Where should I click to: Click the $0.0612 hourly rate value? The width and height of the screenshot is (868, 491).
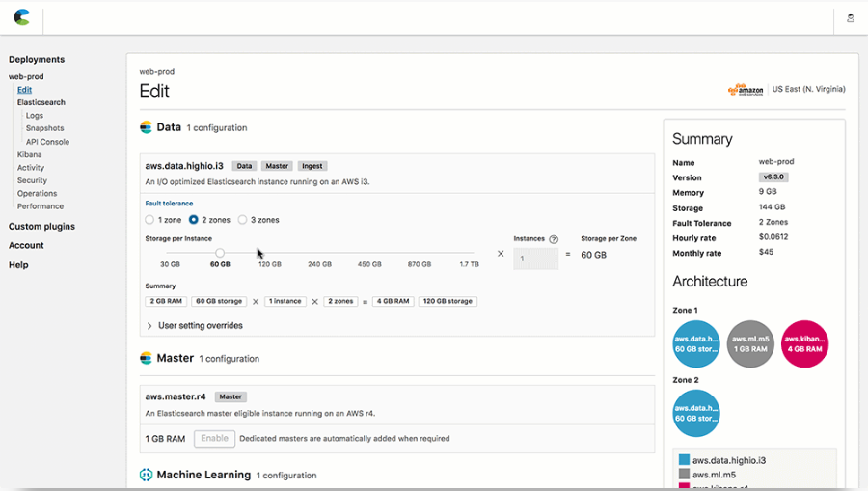(773, 237)
